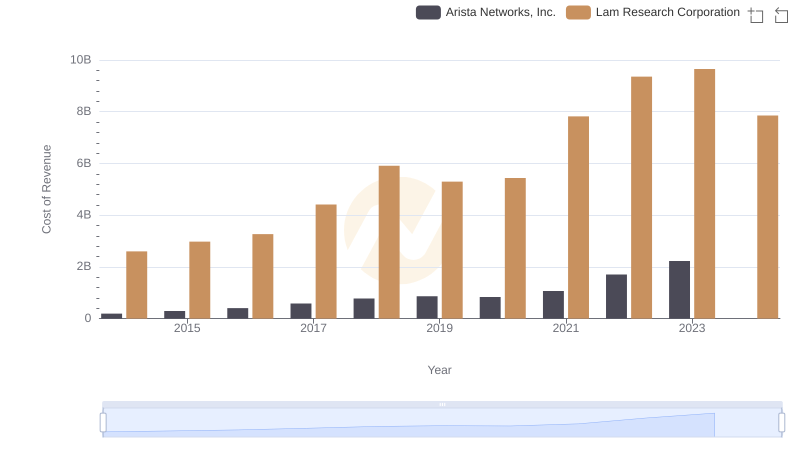Click the Arista Networks bar at 2021
Image resolution: width=800 pixels, height=461 pixels.
[554, 304]
